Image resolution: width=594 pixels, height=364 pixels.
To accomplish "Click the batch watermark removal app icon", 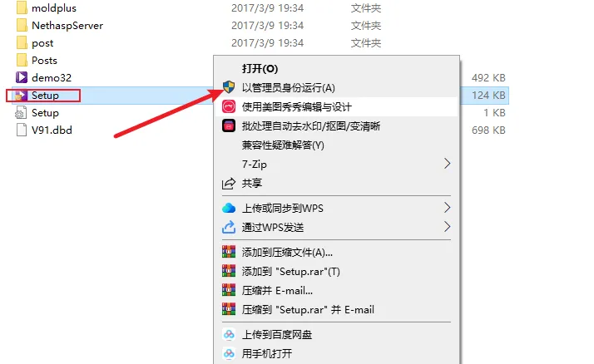I will 229,125.
